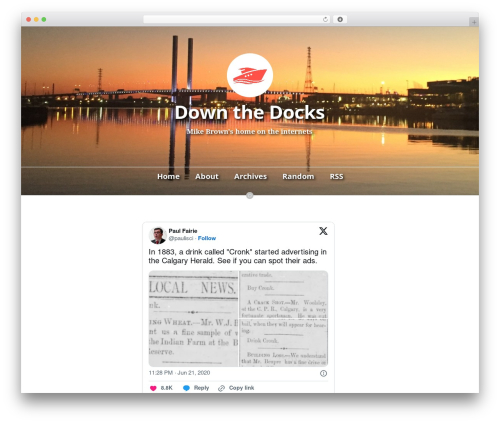Click the X logo on the tweet

[323, 231]
